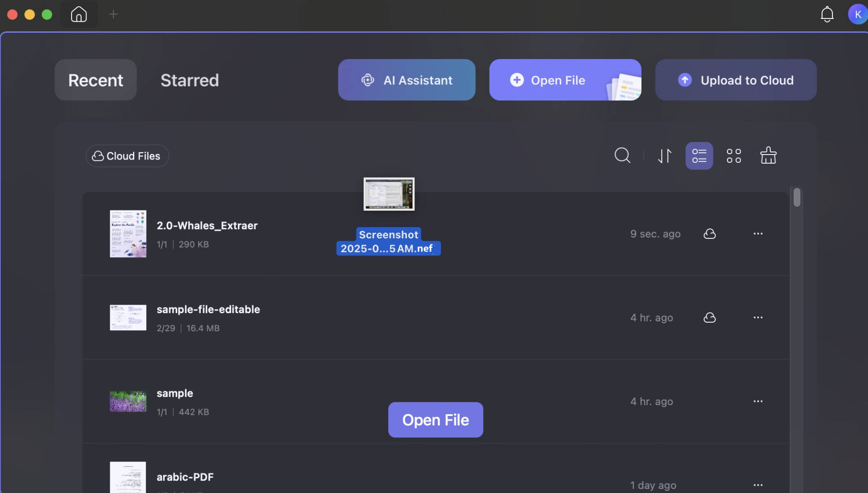The width and height of the screenshot is (868, 493).
Task: Click the dragged Screenshot .nef file label
Action: pyautogui.click(x=389, y=242)
